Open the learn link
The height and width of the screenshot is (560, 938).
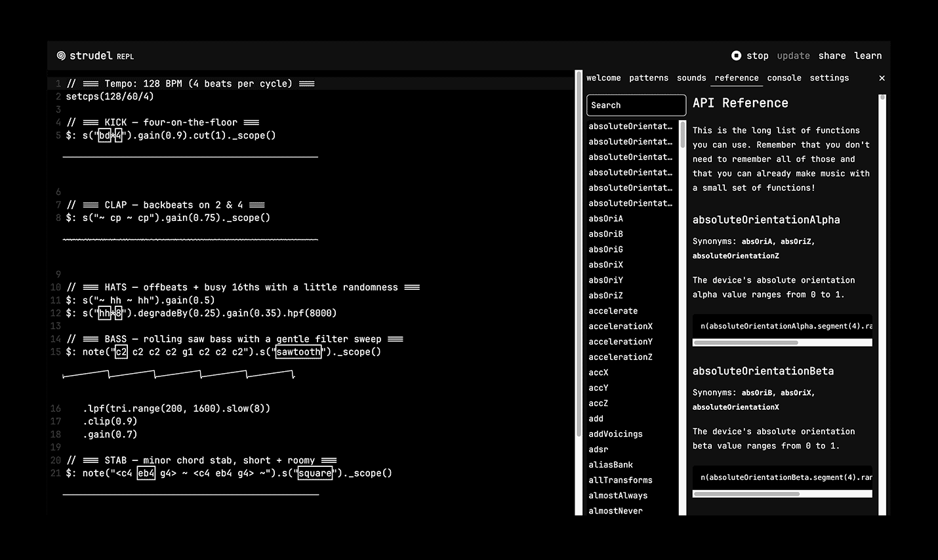pos(868,56)
